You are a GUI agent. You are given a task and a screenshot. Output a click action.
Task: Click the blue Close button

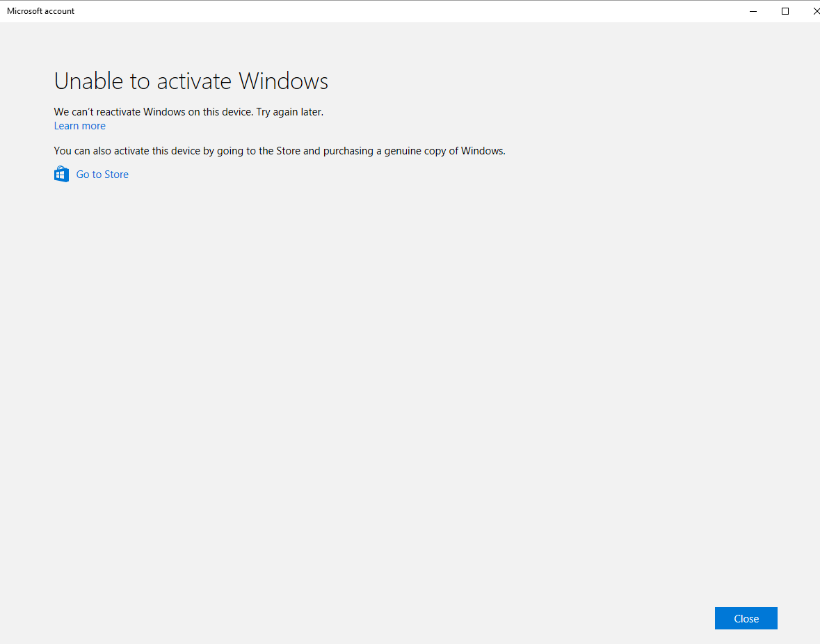tap(746, 618)
